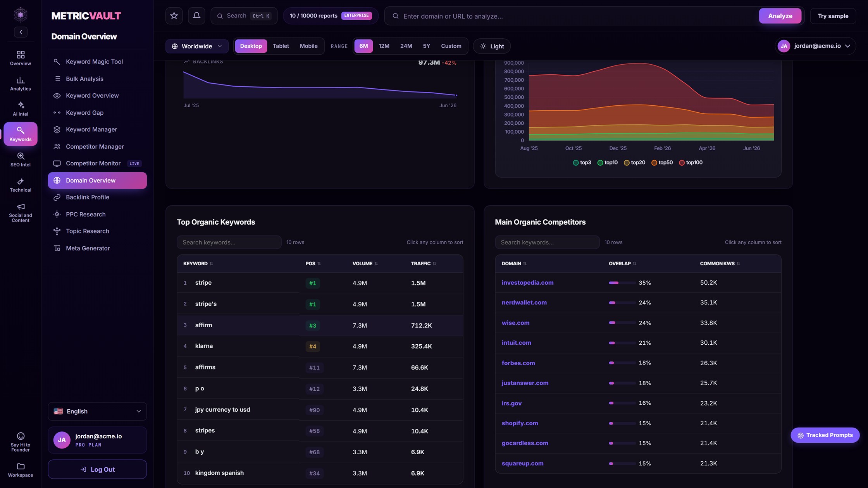Viewport: 868px width, 488px height.
Task: Open Topic Research menu item
Action: tap(97, 231)
